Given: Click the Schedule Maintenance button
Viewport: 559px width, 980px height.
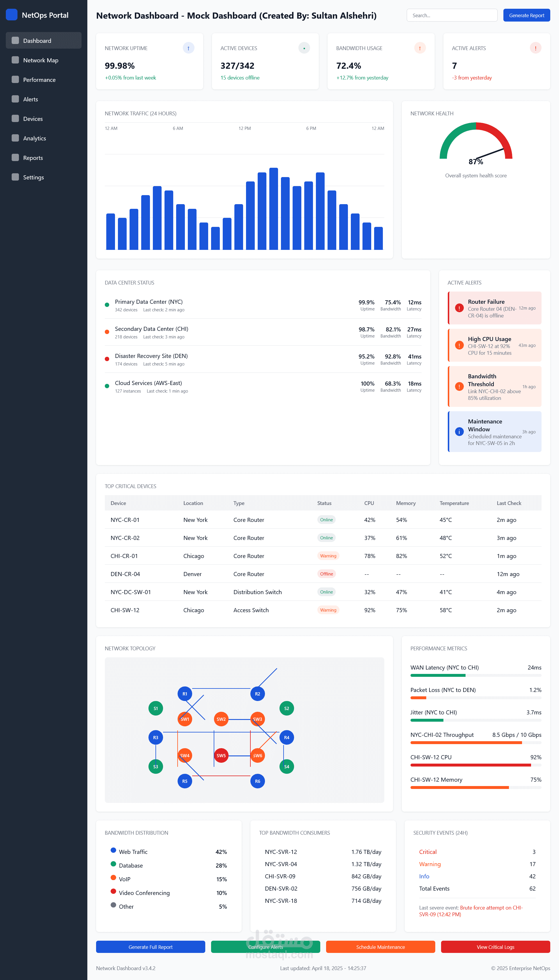Looking at the screenshot, I should click(x=381, y=947).
